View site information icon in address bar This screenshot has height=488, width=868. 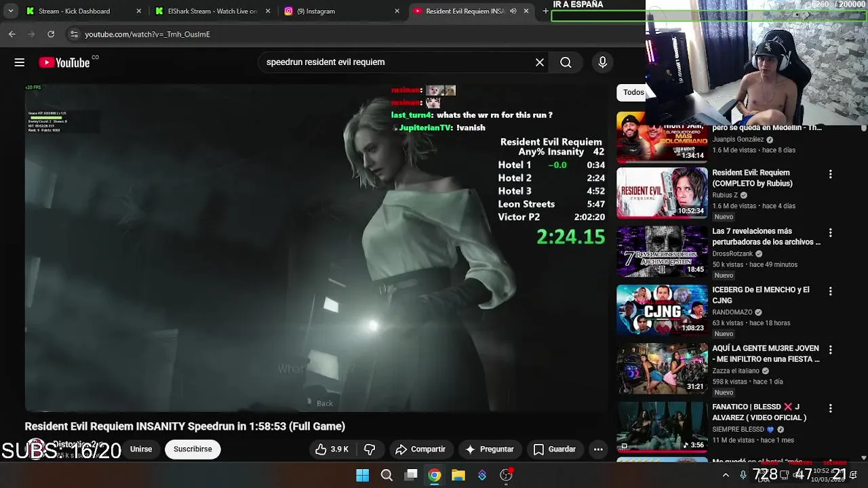coord(74,34)
